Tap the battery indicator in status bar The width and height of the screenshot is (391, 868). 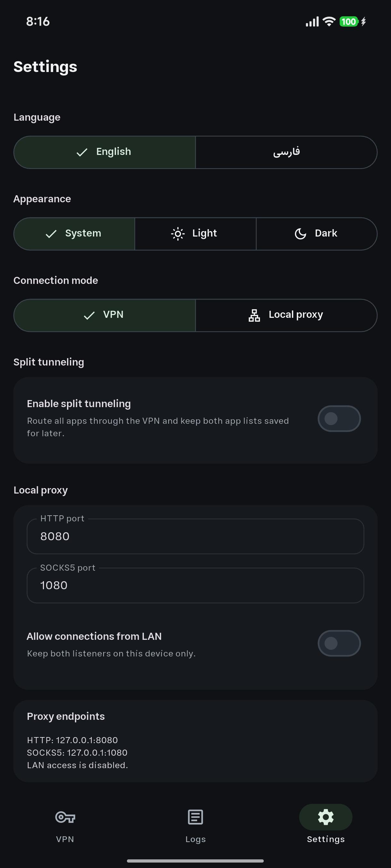point(349,21)
